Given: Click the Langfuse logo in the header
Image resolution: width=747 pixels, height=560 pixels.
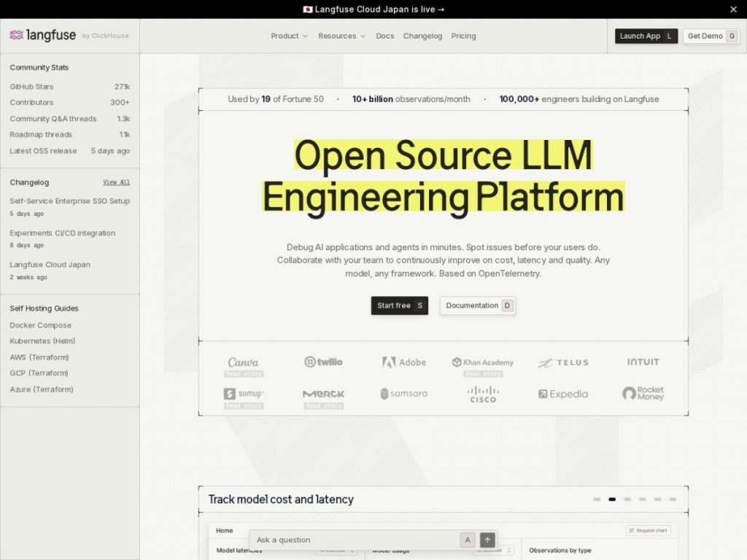Looking at the screenshot, I should click(x=42, y=35).
